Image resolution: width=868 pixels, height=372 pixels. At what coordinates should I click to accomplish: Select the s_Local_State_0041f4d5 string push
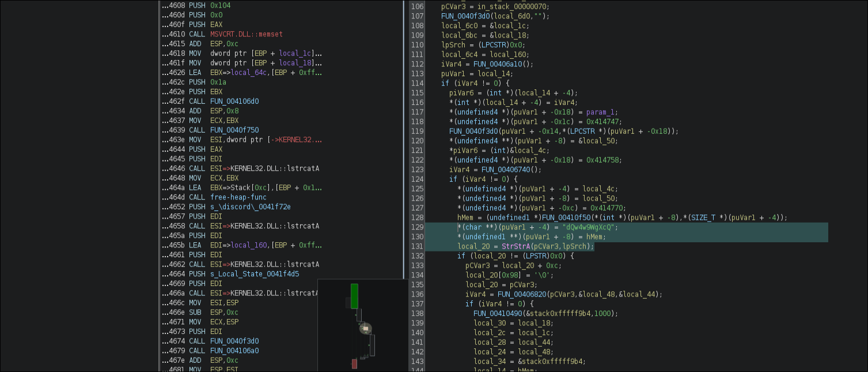click(255, 274)
